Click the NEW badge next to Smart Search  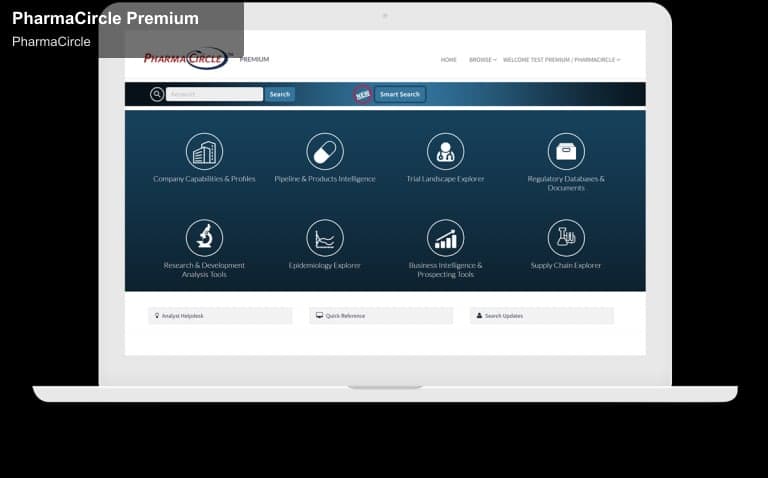click(x=362, y=94)
